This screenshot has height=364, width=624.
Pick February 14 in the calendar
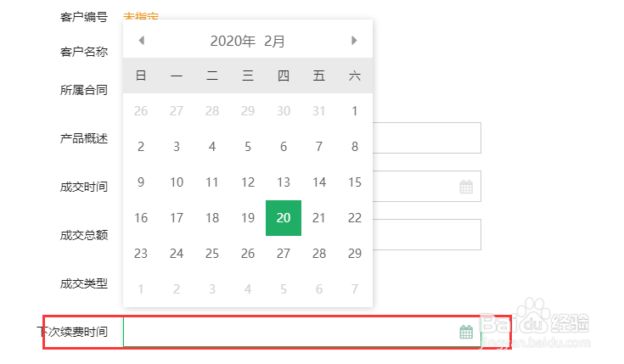(319, 182)
